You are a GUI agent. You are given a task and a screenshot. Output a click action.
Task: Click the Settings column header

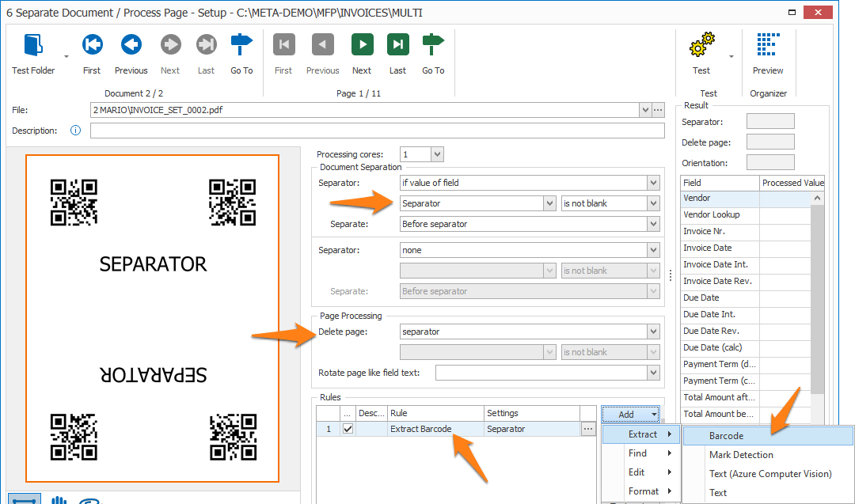532,413
